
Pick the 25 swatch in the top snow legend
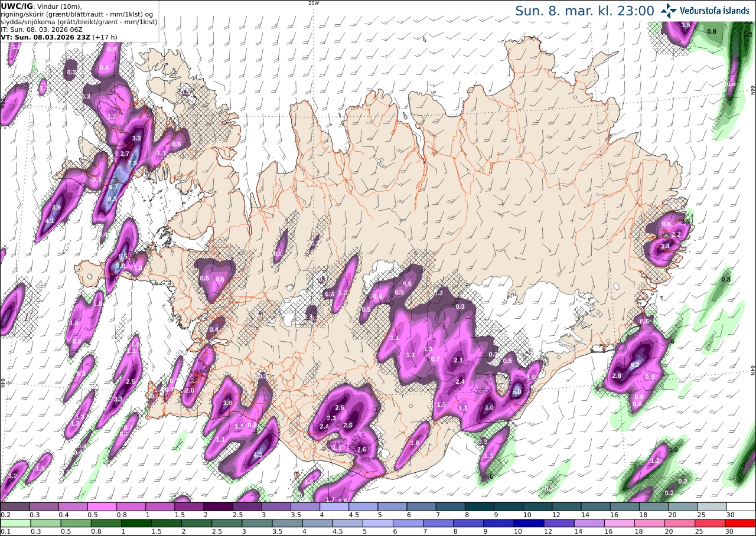click(x=712, y=506)
